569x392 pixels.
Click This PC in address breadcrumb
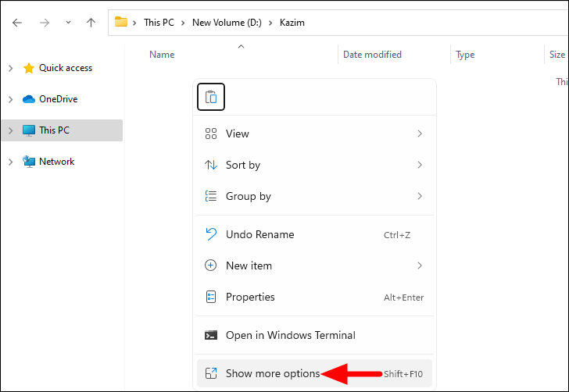159,23
